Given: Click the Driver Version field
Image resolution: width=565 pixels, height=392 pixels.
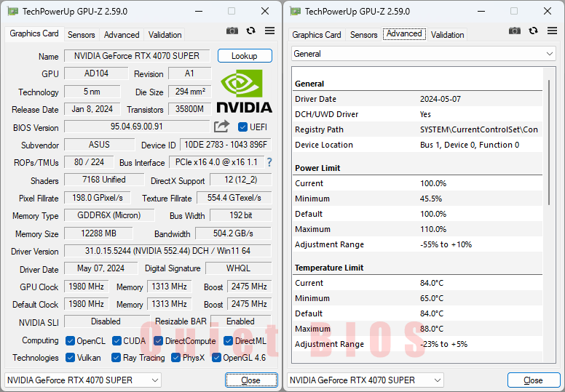Looking at the screenshot, I should (x=167, y=251).
